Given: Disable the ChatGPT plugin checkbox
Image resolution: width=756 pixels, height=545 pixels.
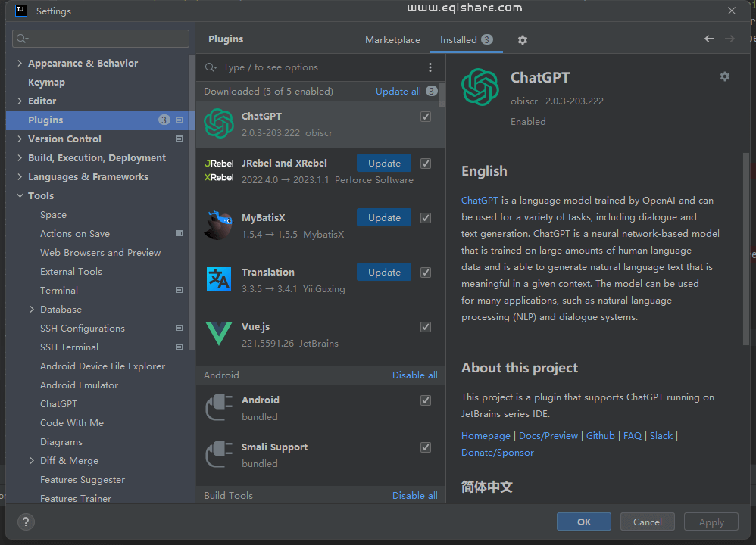Looking at the screenshot, I should tap(426, 117).
